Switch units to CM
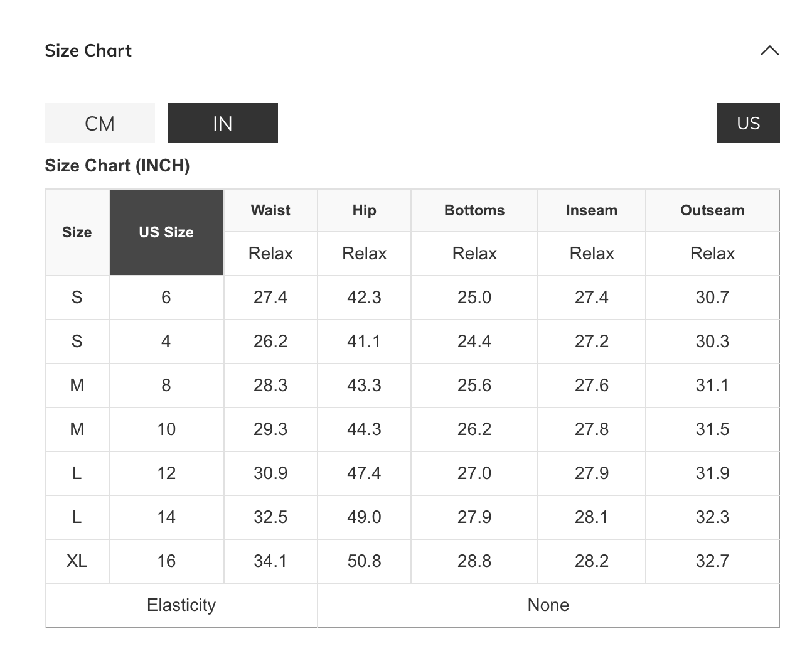Viewport: 812px width, 658px height. 100,123
